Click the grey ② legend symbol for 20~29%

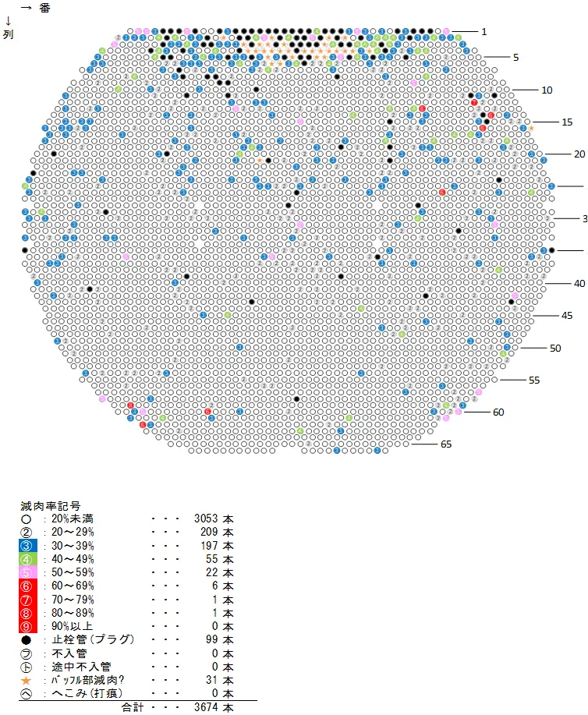(x=27, y=532)
